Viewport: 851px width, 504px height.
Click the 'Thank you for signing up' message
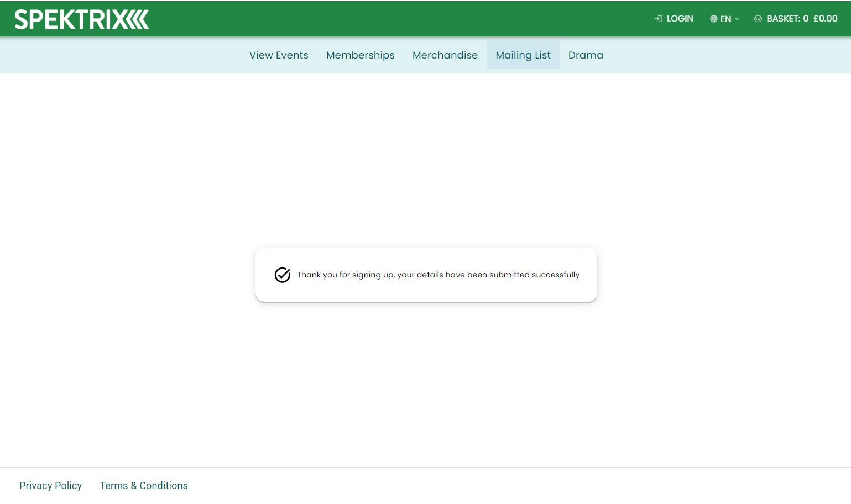click(x=438, y=275)
